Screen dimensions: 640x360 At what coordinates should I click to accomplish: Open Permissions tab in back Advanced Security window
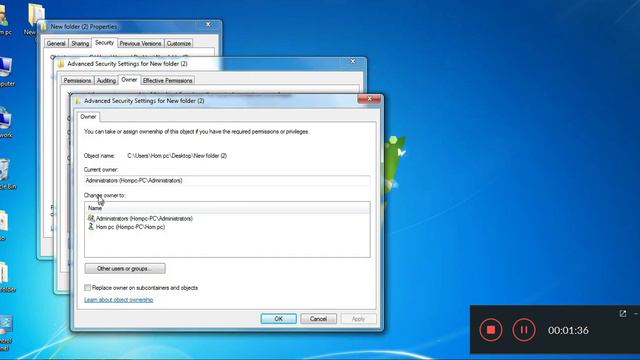tap(77, 80)
